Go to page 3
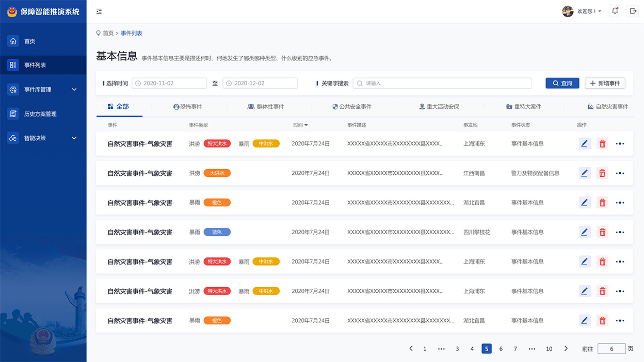644x362 pixels. (x=457, y=349)
